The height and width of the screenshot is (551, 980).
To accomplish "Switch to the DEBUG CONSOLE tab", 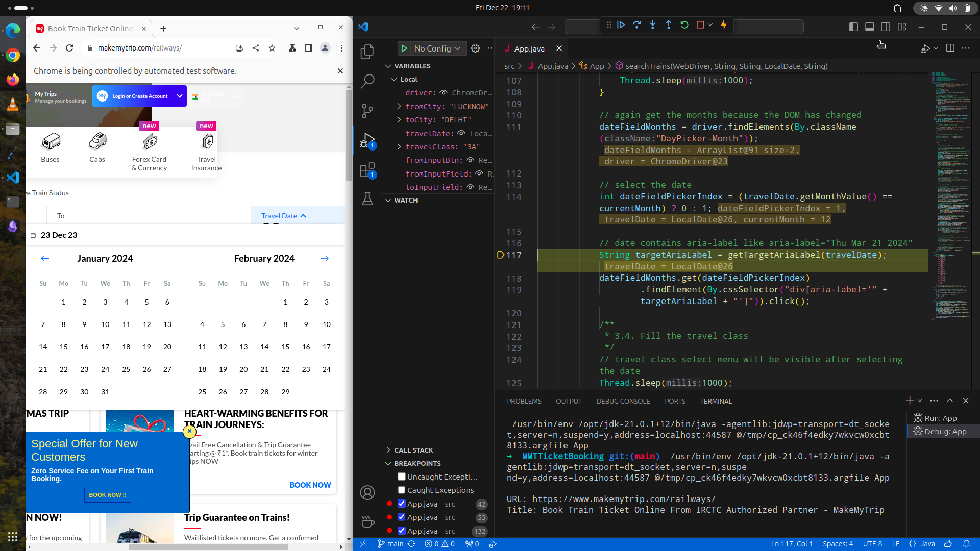I will click(623, 401).
